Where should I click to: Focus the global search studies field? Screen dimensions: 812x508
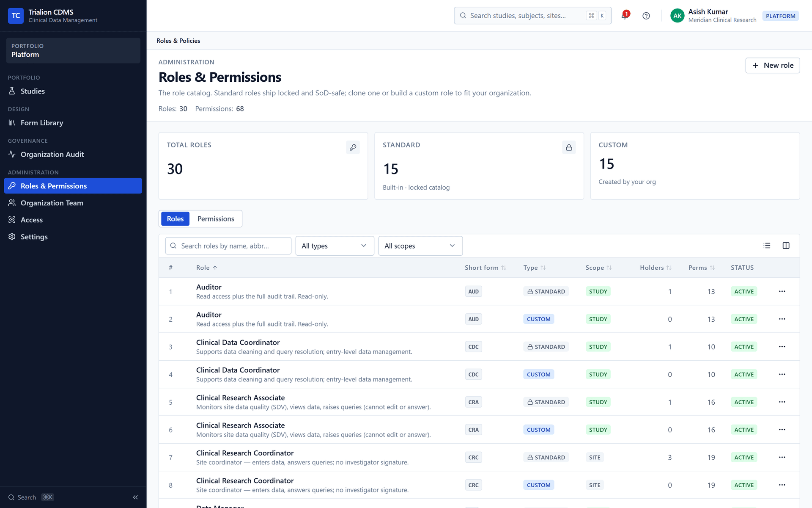point(532,16)
